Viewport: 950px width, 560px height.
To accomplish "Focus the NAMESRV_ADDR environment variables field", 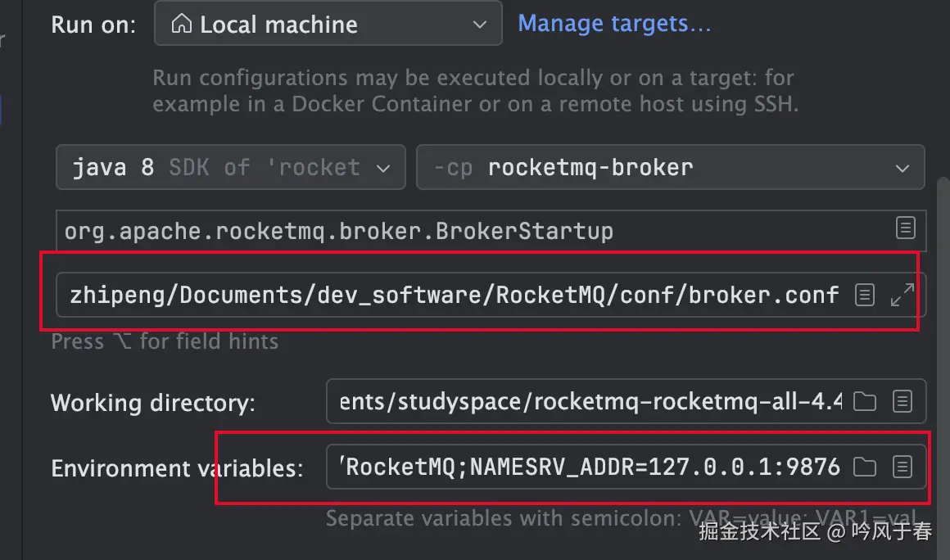I will click(x=590, y=467).
